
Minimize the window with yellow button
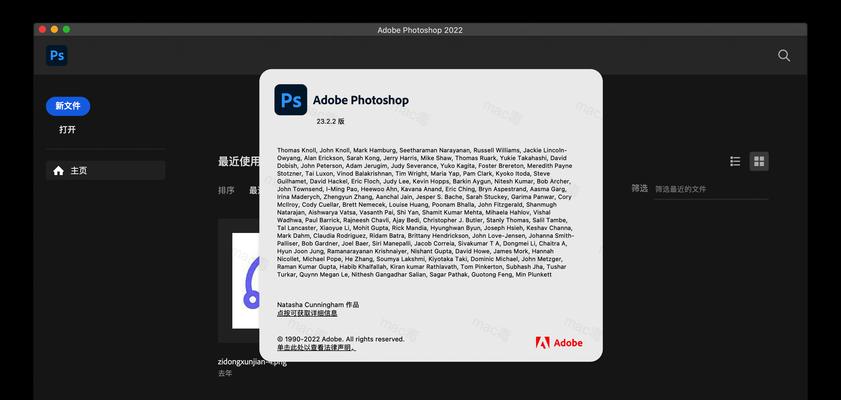click(54, 29)
